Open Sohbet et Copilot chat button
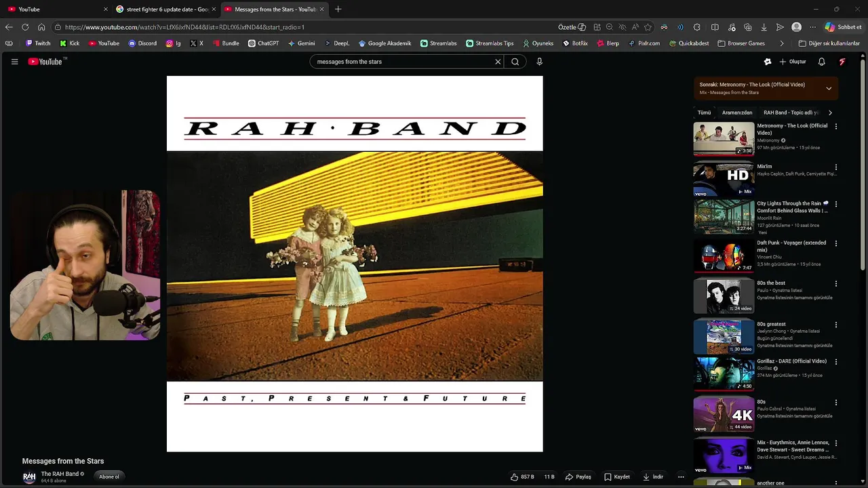 coord(843,27)
